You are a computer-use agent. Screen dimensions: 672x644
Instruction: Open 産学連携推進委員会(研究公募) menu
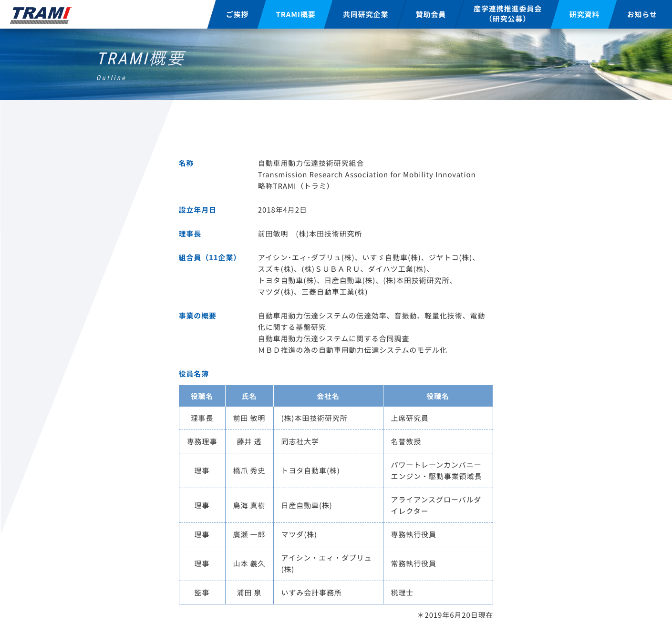coord(507,14)
